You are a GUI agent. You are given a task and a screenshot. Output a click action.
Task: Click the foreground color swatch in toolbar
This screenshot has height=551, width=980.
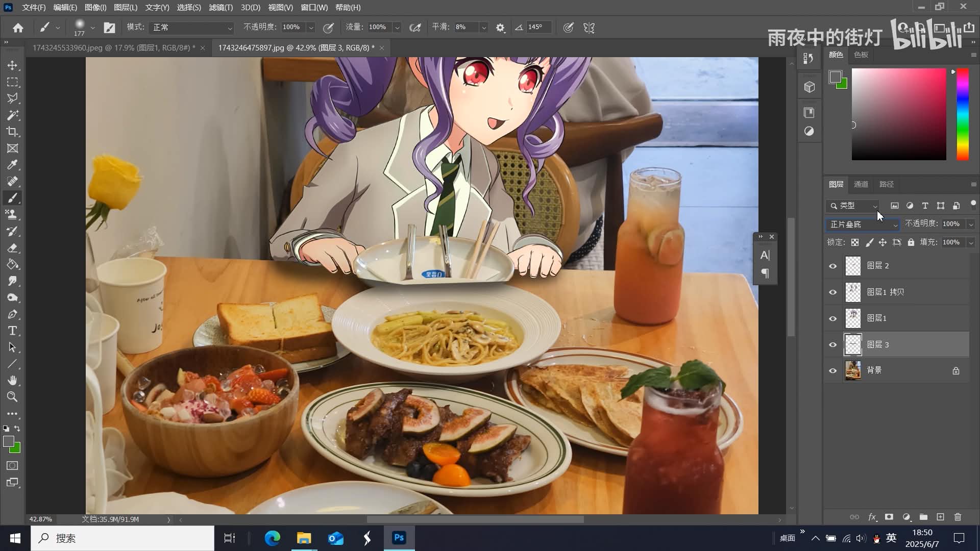point(9,442)
